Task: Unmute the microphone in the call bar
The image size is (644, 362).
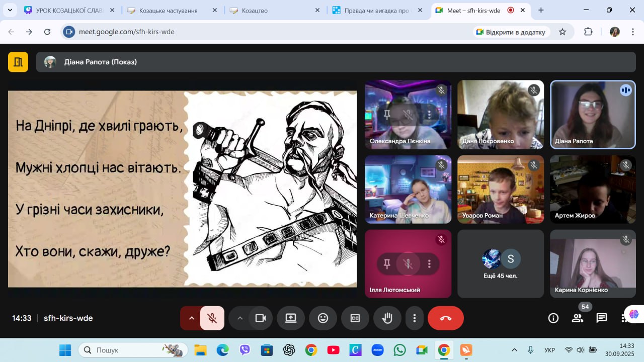Action: [x=212, y=318]
